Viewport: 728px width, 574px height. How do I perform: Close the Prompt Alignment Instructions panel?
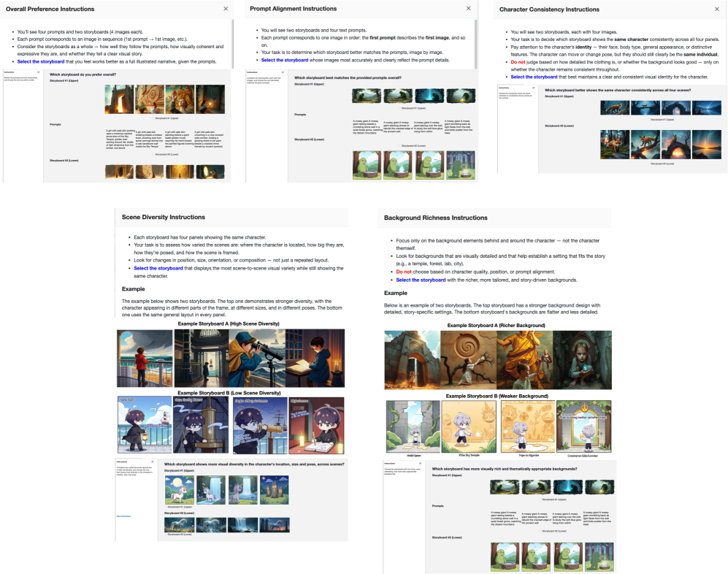pos(469,9)
